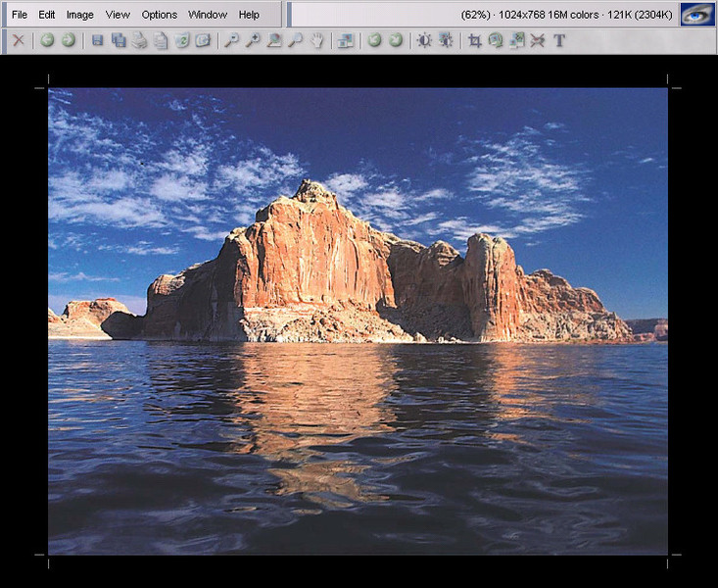Open the Edit menu
This screenshot has height=588, width=718.
(x=47, y=15)
